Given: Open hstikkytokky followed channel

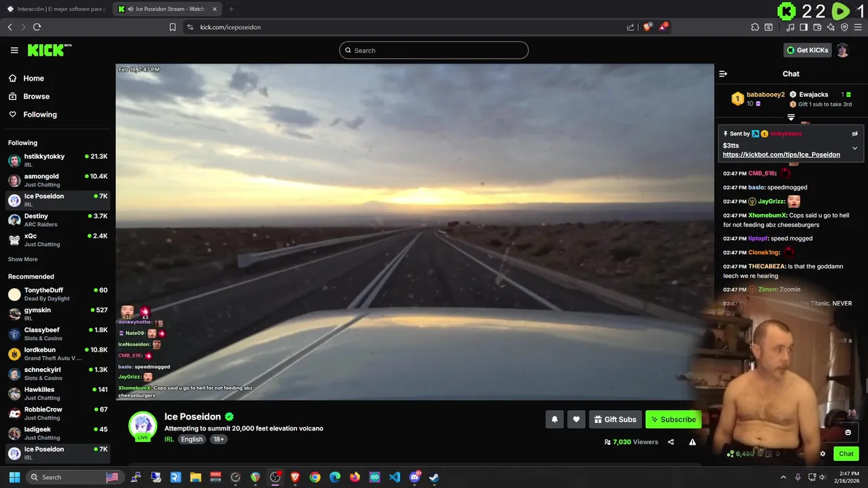Looking at the screenshot, I should [58, 160].
